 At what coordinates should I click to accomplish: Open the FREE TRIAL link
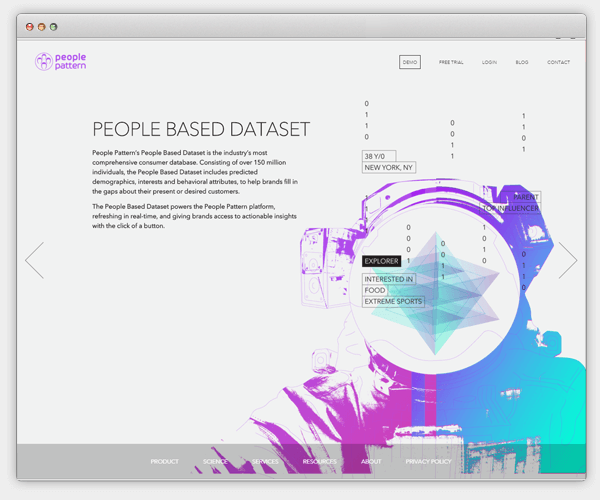(451, 62)
